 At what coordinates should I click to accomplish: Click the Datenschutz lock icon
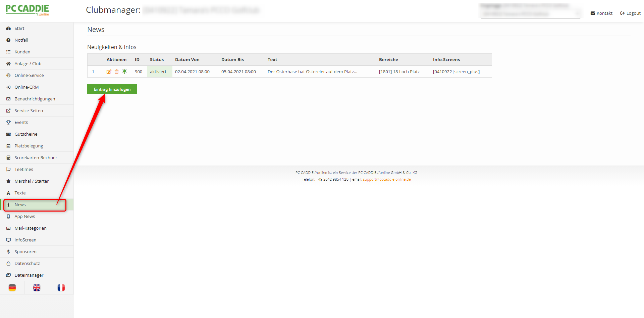pos(8,264)
